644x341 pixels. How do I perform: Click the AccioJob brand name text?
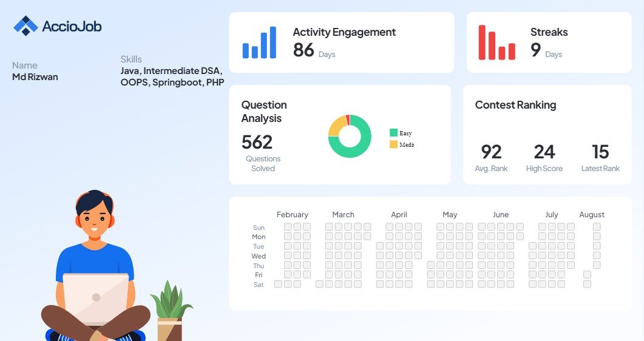(72, 26)
